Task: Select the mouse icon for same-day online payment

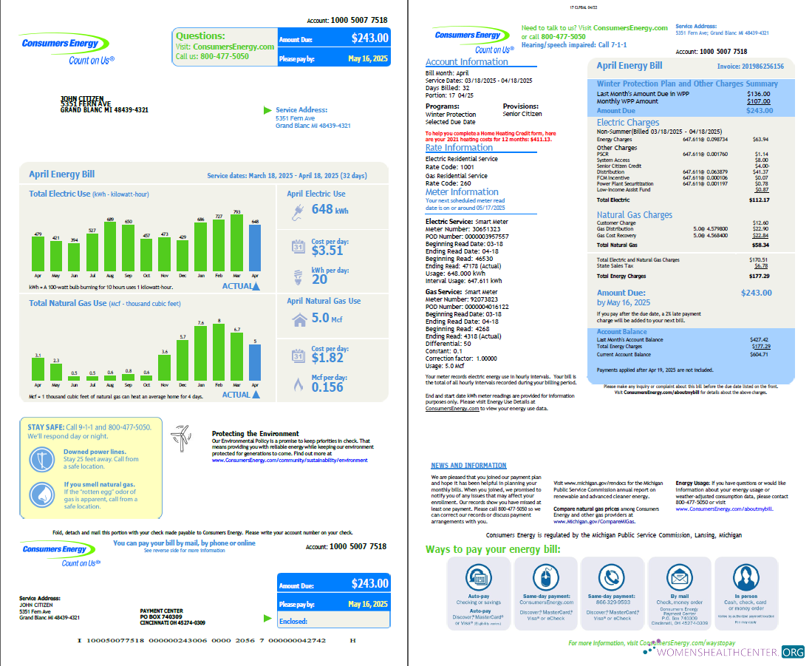Action: coord(546,580)
